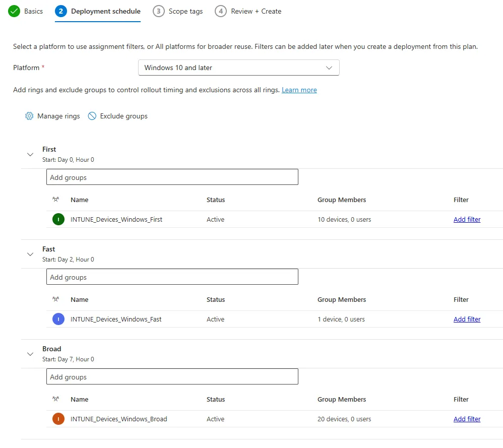Select INTUNE_Devices_Windows_Broad group name
The width and height of the screenshot is (503, 448).
click(118, 419)
